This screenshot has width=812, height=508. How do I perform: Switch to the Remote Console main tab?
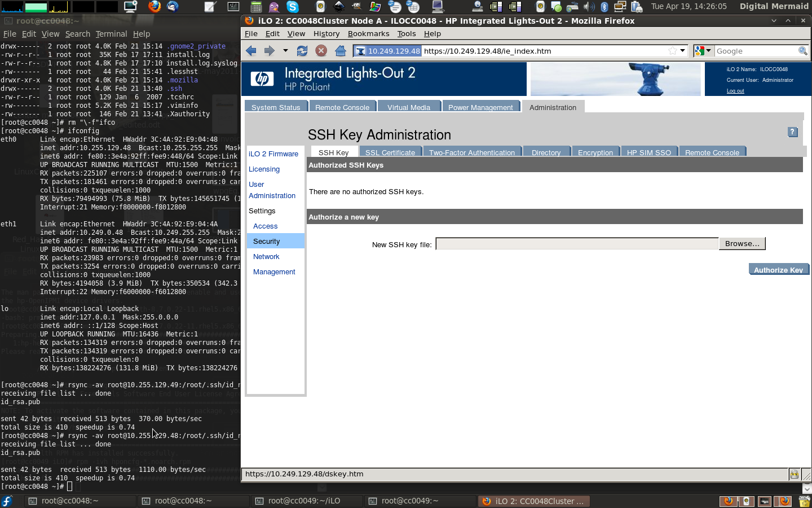[x=342, y=107]
